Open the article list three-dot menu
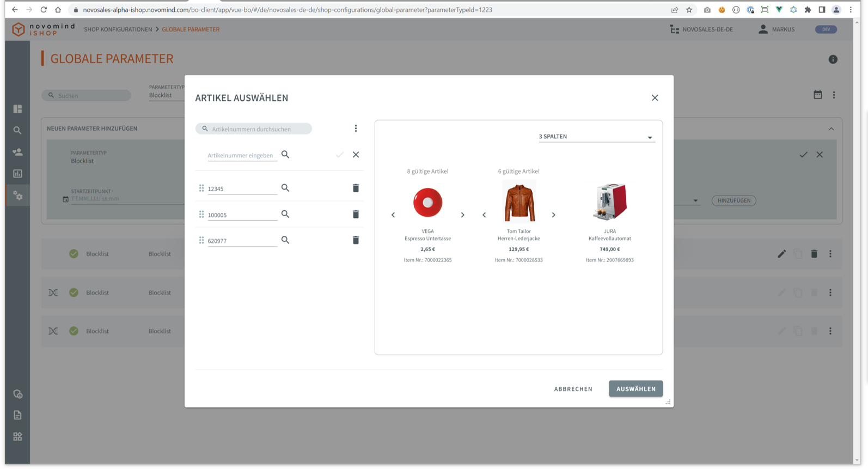This screenshot has height=469, width=868. click(356, 129)
